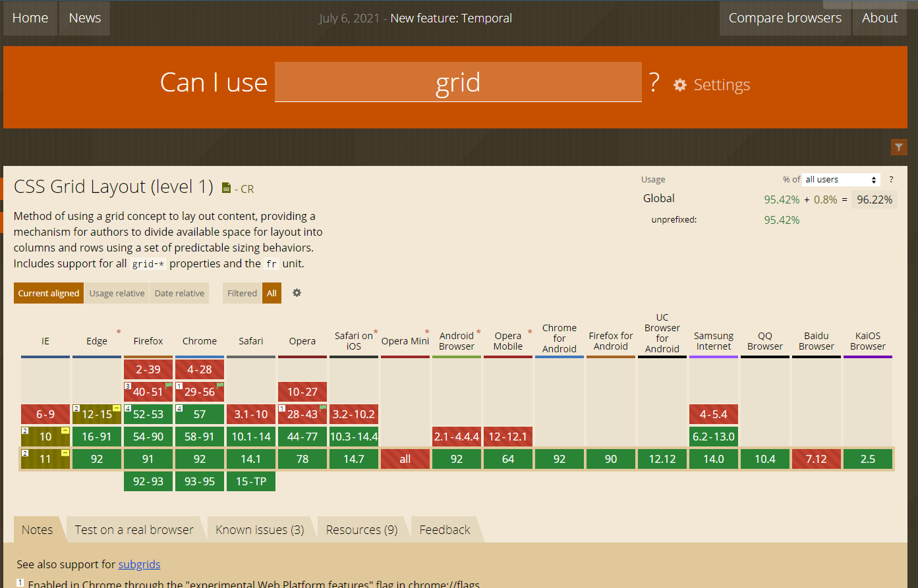Click the grid search input field
This screenshot has height=588, width=918.
point(458,82)
